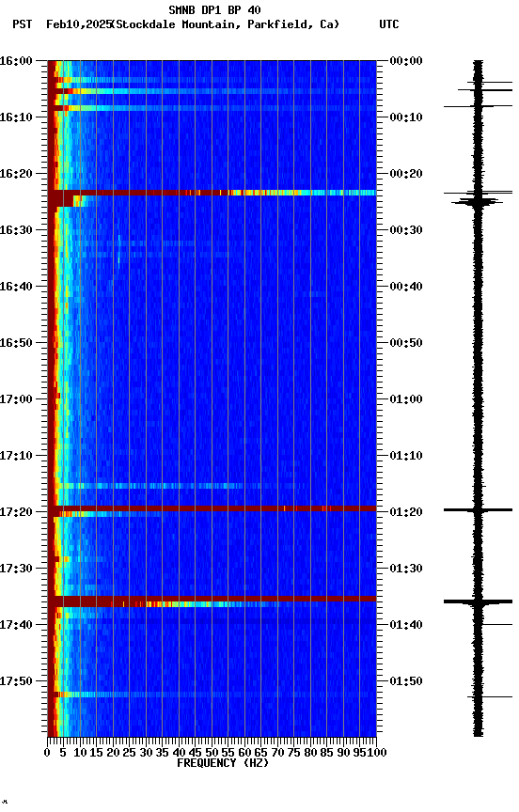
Task: Select the '17:00' PST time label
Action: coord(16,399)
